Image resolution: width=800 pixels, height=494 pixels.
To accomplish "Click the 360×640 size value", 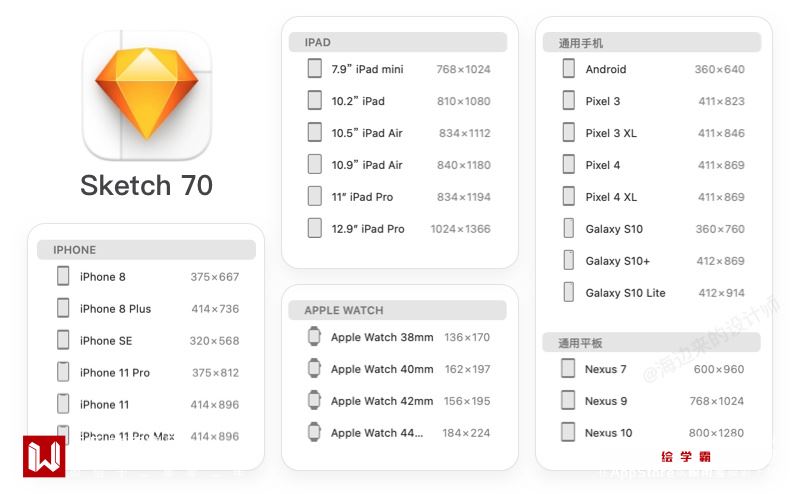I will tap(719, 69).
